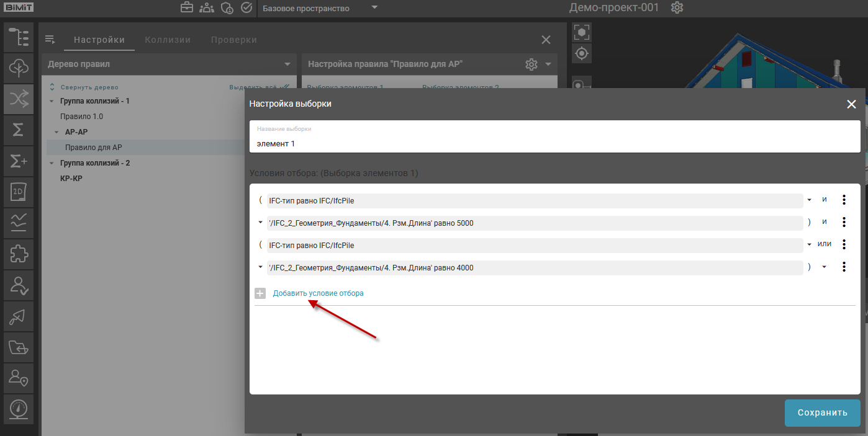
Task: Collapse the Группа коллизий - 1 tree node
Action: (52, 101)
